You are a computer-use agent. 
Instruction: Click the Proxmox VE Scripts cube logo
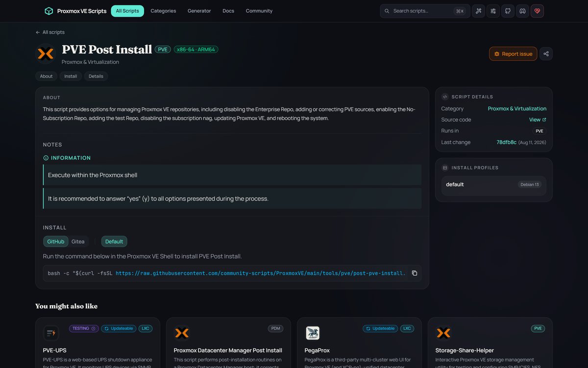coord(49,11)
